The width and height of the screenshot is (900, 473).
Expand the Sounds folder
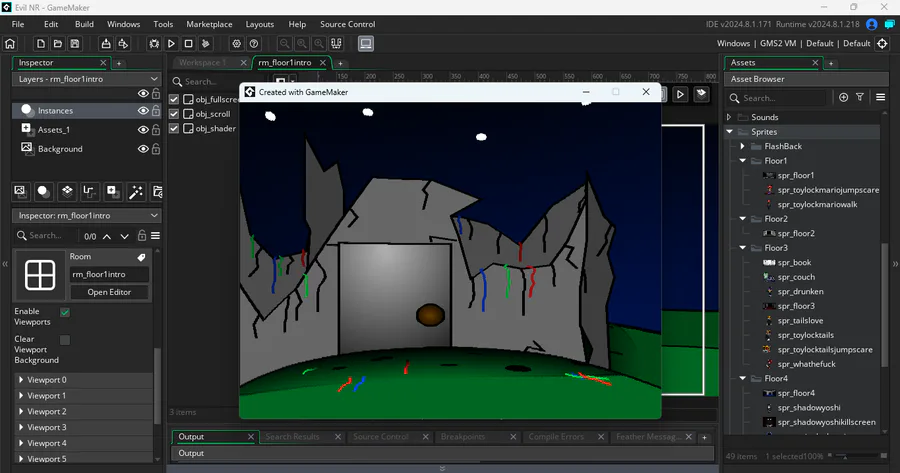pos(729,117)
